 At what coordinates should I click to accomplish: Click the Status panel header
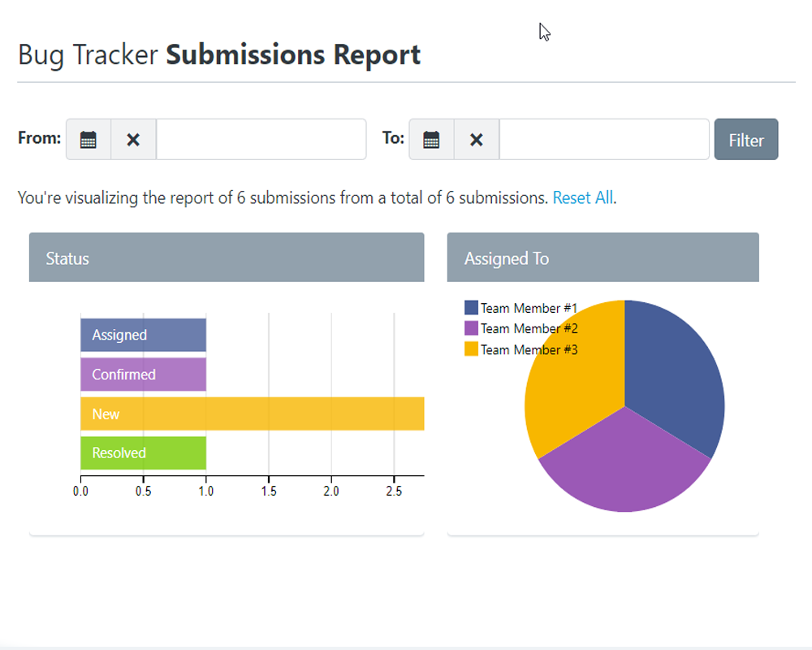click(x=227, y=258)
